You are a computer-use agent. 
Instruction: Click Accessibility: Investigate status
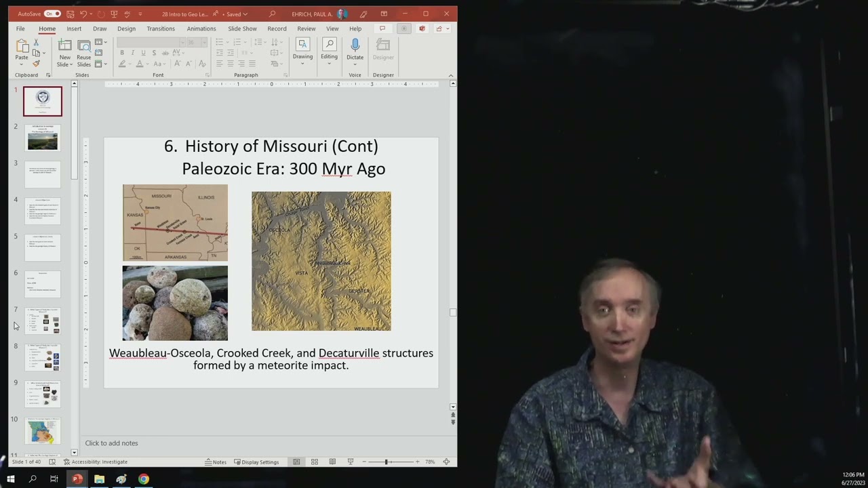(x=96, y=462)
